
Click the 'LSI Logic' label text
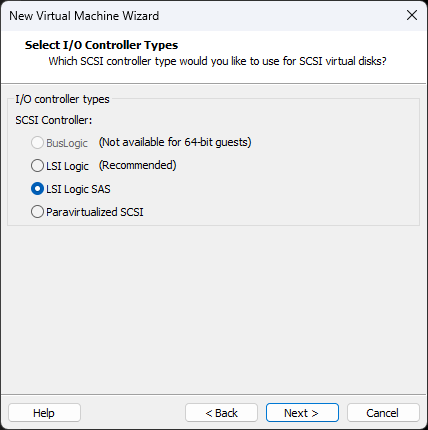(x=67, y=166)
